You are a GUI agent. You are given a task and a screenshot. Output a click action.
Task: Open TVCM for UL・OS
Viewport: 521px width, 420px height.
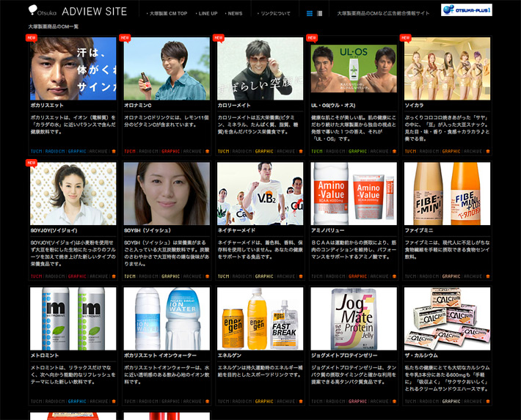tap(317, 152)
